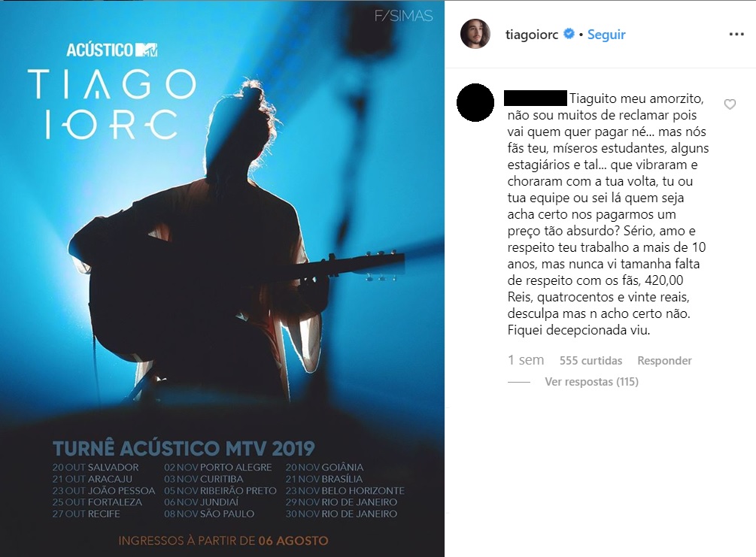
Task: Click the comment text about ticket price
Action: pyautogui.click(x=608, y=214)
